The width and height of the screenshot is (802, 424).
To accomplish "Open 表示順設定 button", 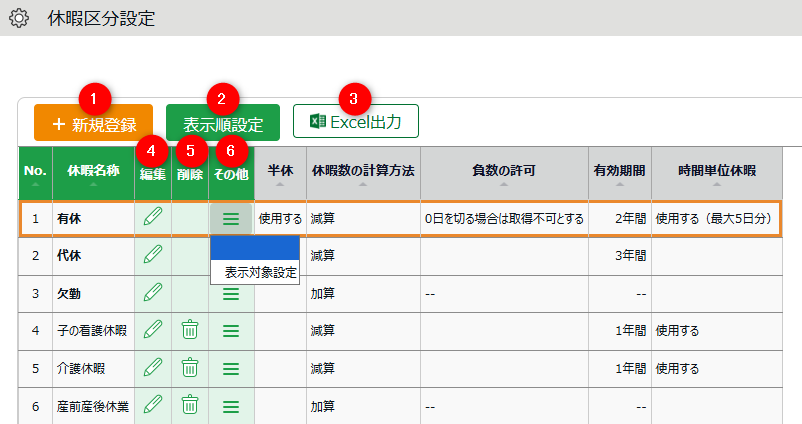I will [223, 124].
